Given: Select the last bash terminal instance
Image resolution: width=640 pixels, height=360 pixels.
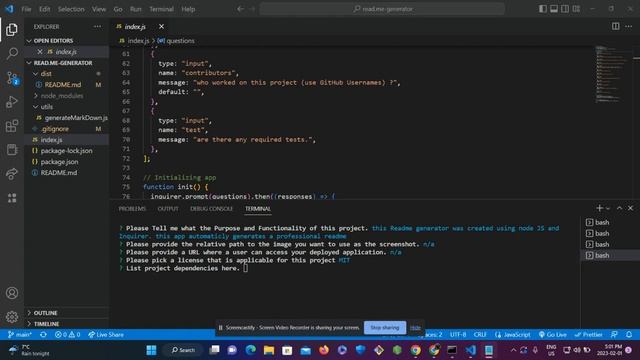Looking at the screenshot, I should tap(610, 256).
